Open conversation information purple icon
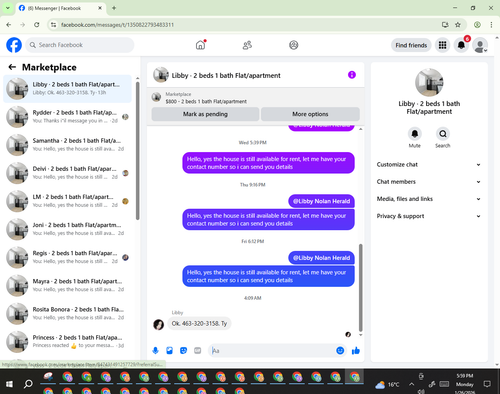This screenshot has width=500, height=394. [x=352, y=75]
